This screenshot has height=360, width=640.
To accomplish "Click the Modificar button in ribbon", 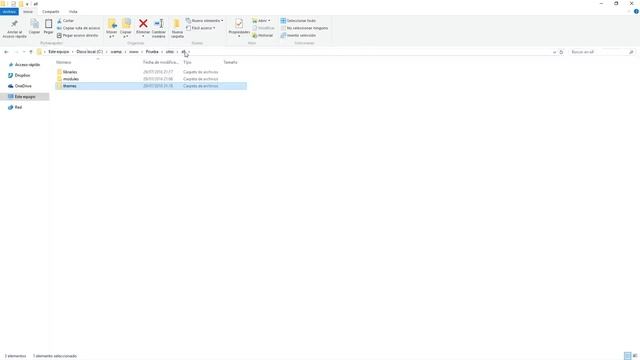I will tap(263, 28).
